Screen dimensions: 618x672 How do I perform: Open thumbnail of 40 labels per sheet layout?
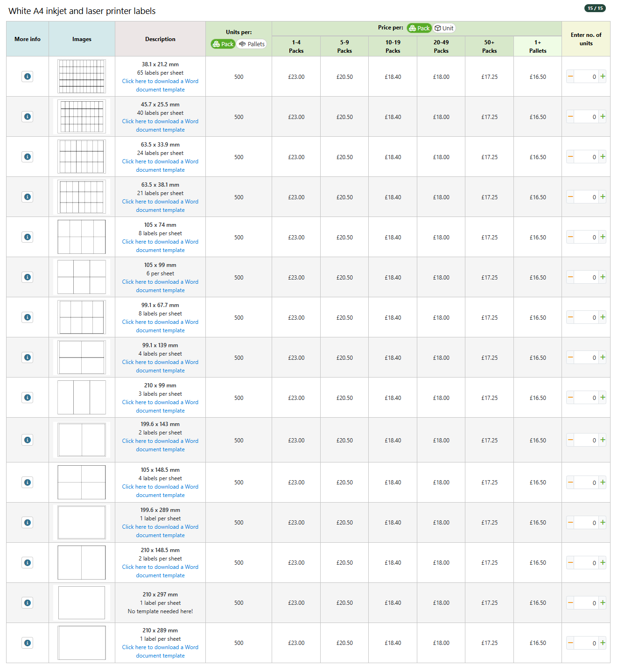tap(82, 116)
